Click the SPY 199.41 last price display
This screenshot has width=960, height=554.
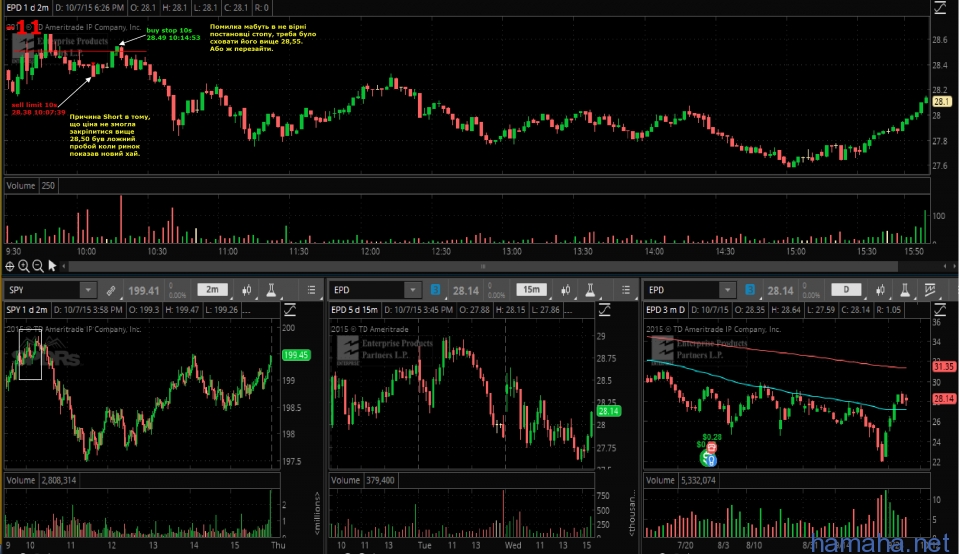pos(144,291)
